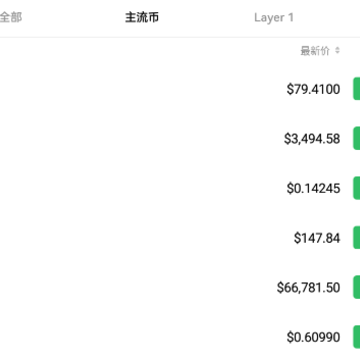Tap green change badge next to $0.60990

[x=357, y=337]
